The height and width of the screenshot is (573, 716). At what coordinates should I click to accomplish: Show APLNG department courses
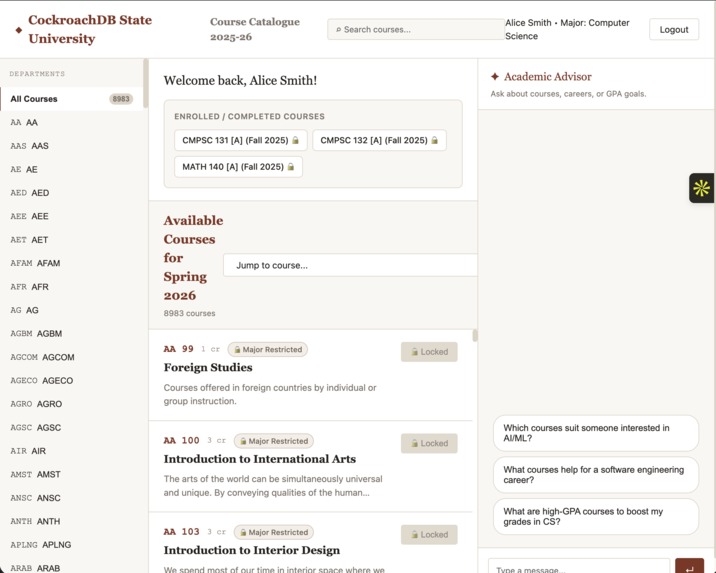pyautogui.click(x=72, y=545)
